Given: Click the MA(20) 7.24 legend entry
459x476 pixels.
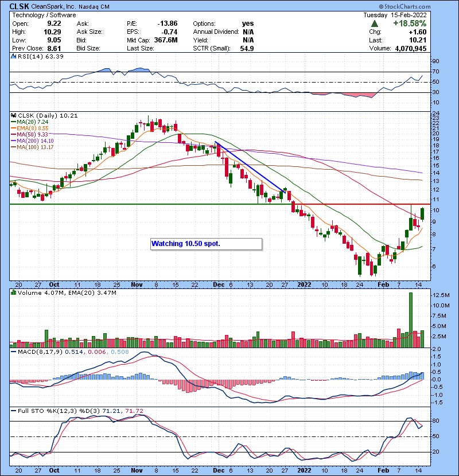Looking at the screenshot, I should 30,122.
